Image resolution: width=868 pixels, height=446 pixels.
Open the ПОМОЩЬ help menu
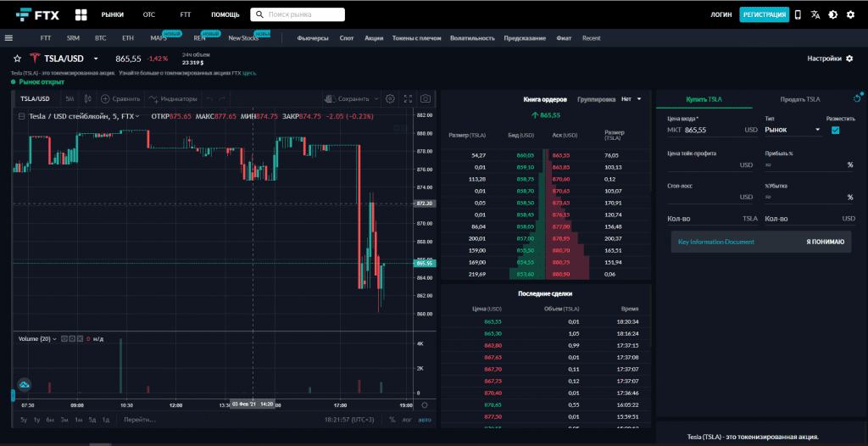(225, 15)
